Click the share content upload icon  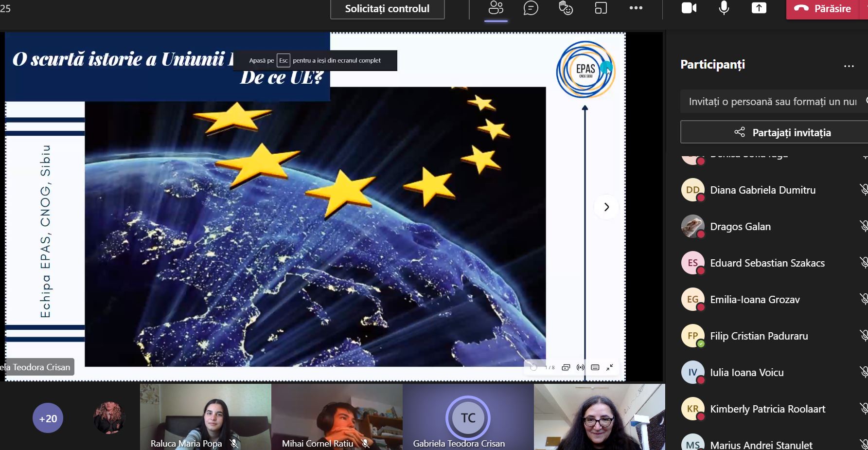759,8
